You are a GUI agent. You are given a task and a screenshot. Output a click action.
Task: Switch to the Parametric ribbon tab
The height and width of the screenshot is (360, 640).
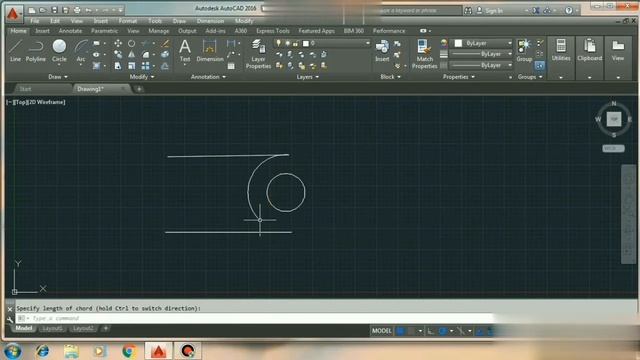104,31
